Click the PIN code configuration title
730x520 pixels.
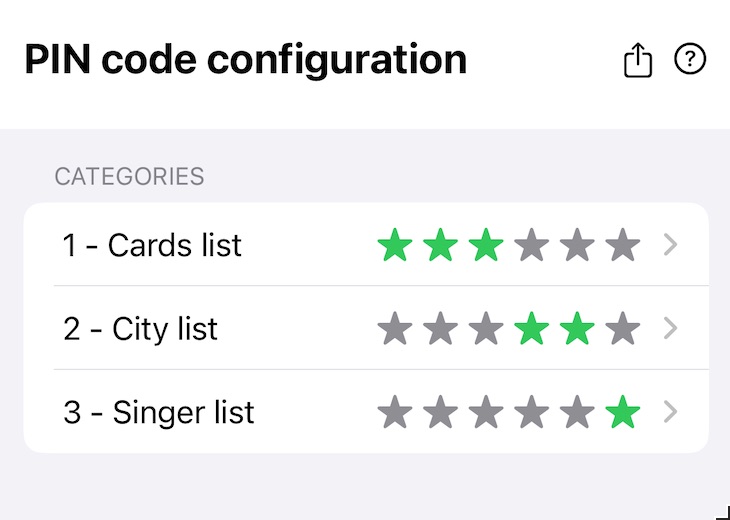[245, 61]
